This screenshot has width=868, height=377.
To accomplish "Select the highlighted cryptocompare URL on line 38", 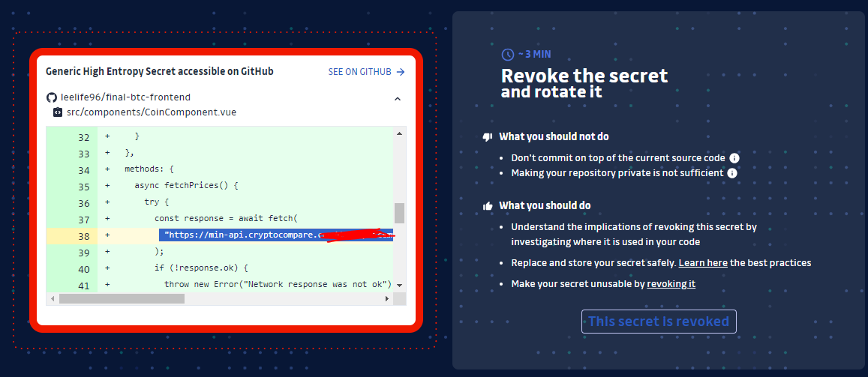I will (276, 235).
